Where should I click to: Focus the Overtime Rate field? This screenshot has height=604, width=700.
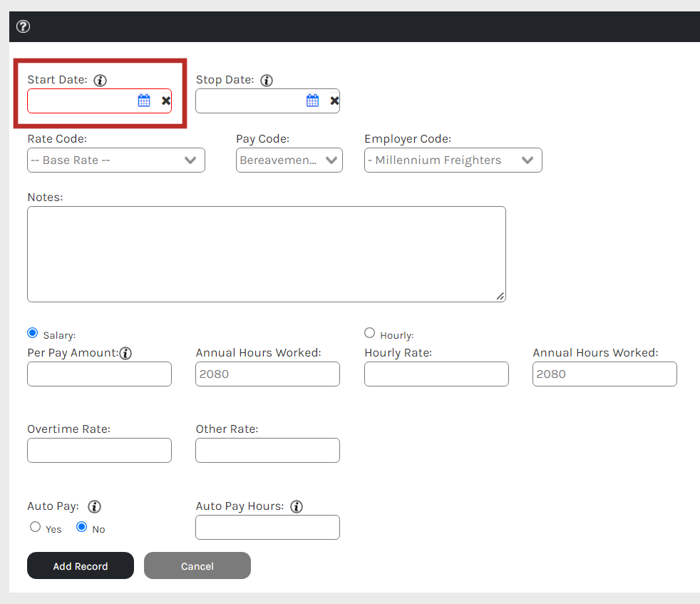[99, 450]
